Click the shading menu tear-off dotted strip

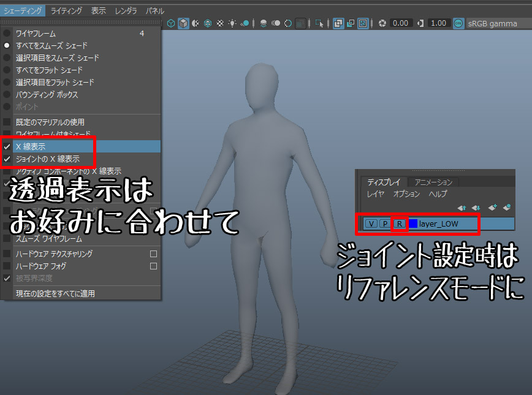81,22
